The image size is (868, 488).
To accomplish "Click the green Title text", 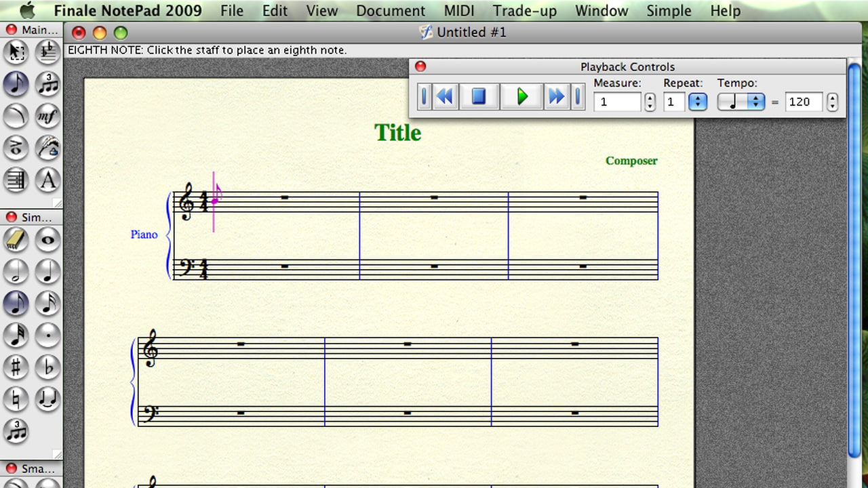I will coord(398,133).
